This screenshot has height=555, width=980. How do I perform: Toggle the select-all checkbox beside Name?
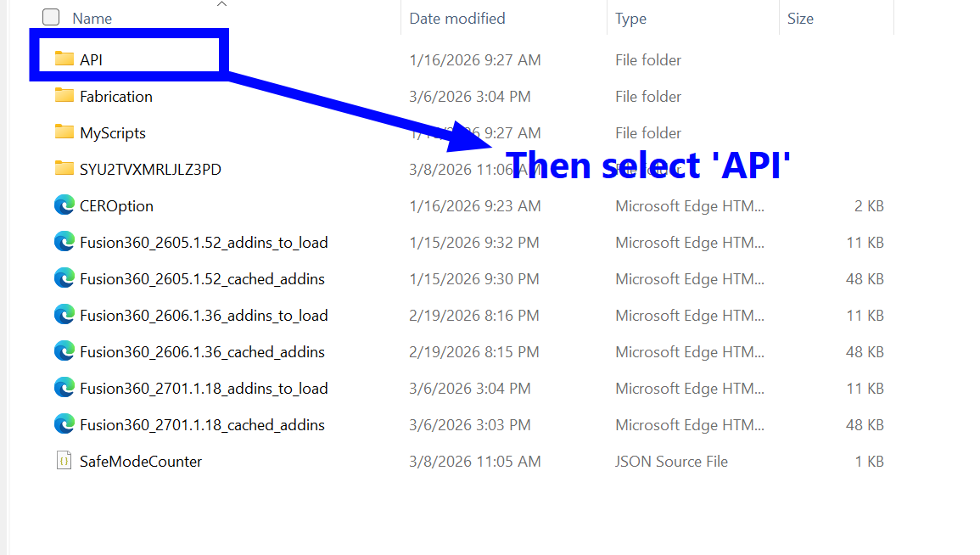pyautogui.click(x=51, y=17)
